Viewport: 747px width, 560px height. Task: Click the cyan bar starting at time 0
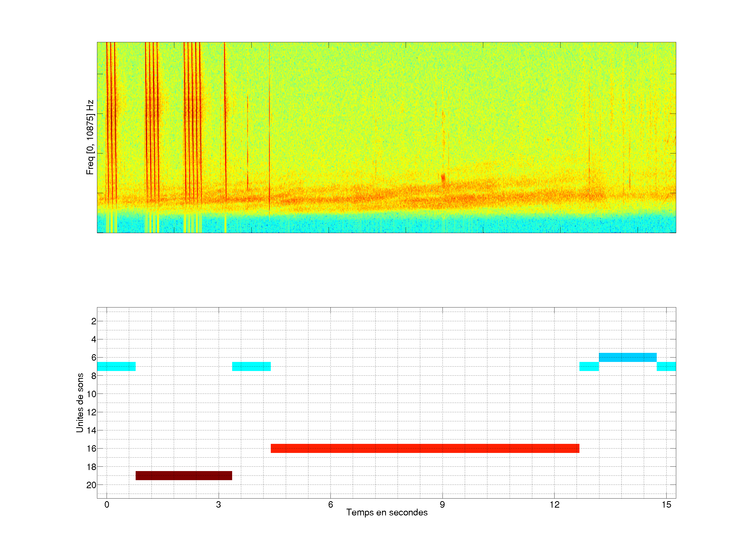pos(116,366)
